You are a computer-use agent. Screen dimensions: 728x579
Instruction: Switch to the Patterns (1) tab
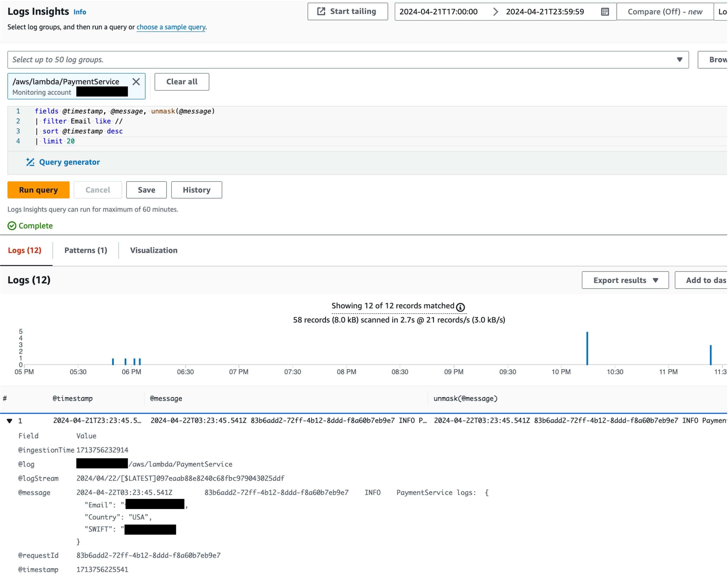(x=86, y=250)
